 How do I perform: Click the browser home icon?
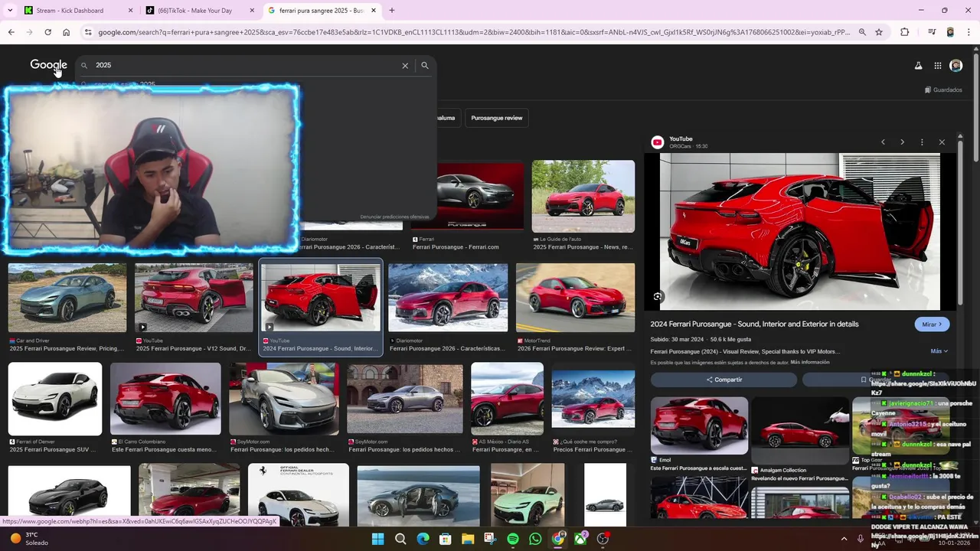coord(66,32)
